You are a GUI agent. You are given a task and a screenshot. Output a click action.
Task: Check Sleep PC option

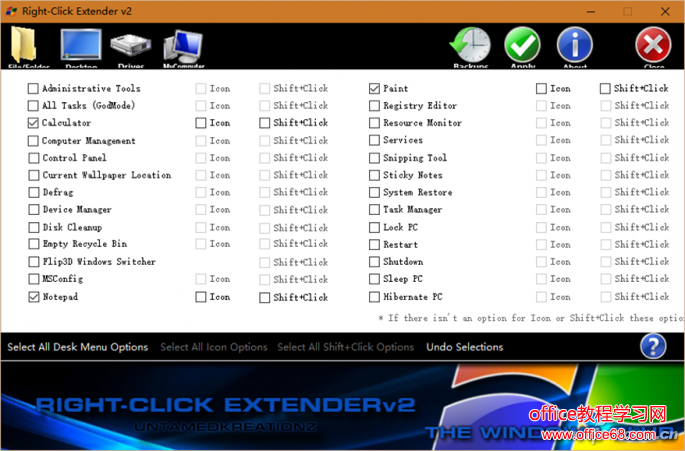coord(374,279)
